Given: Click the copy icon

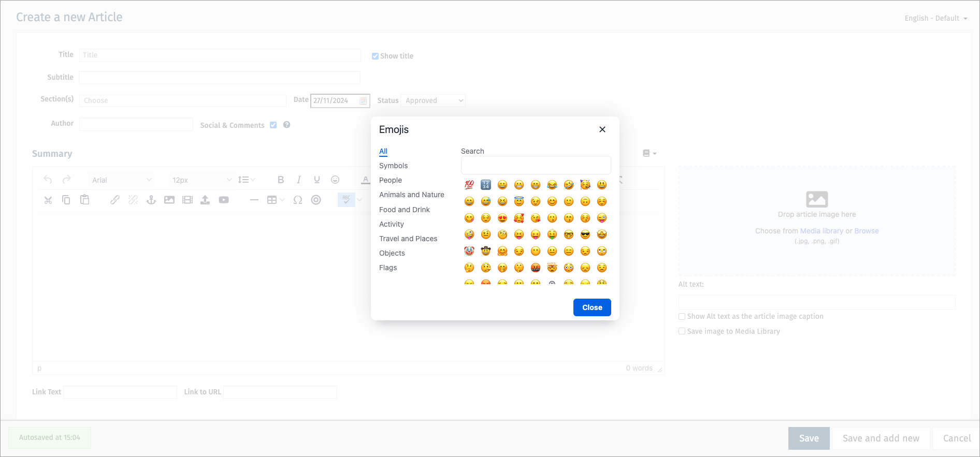Looking at the screenshot, I should [x=66, y=200].
